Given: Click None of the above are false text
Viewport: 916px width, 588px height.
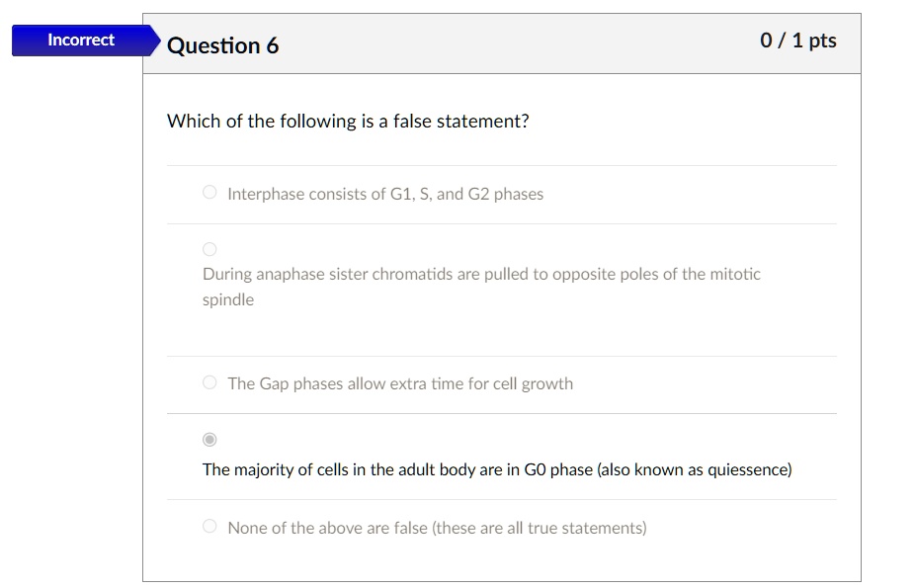Looking at the screenshot, I should click(437, 529).
